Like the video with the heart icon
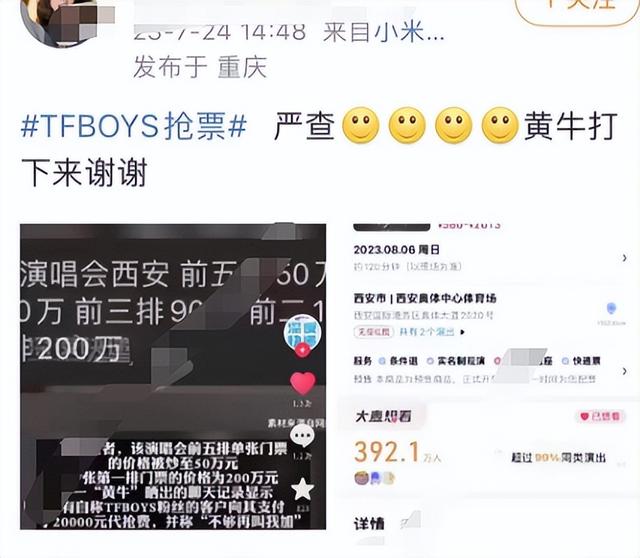The image size is (640, 558). (302, 384)
